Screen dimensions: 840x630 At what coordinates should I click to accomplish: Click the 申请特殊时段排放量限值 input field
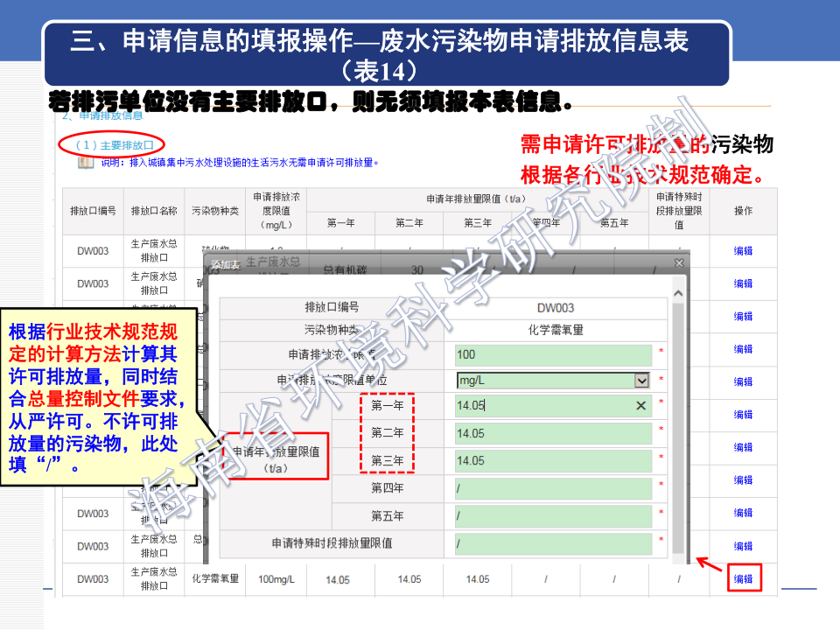[553, 543]
